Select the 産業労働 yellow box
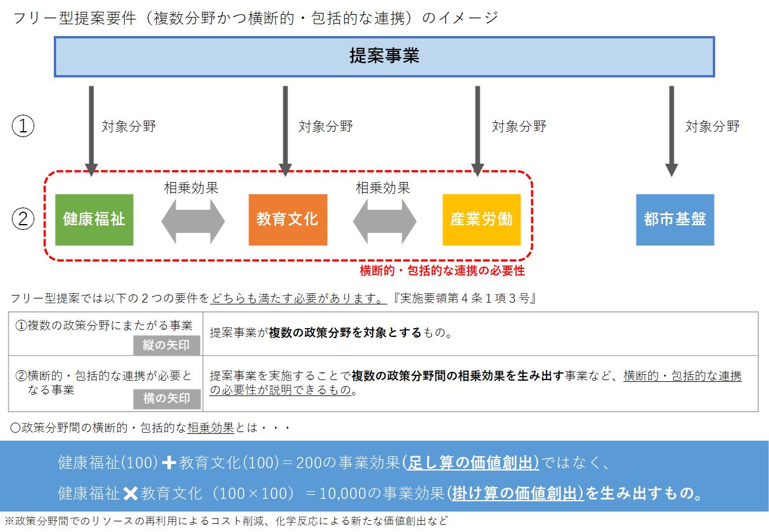Viewport: 769px width, 532px height. 481,219
